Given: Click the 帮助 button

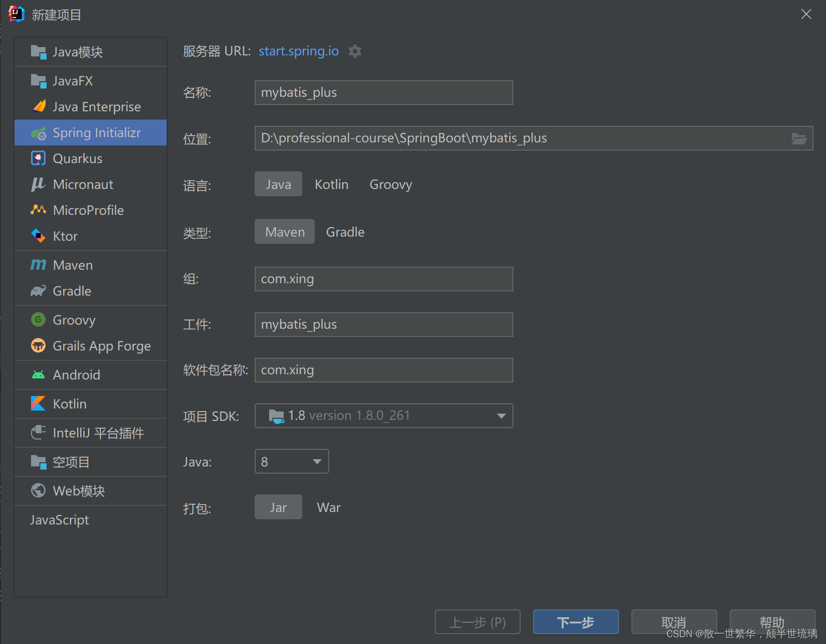Looking at the screenshot, I should click(x=772, y=622).
